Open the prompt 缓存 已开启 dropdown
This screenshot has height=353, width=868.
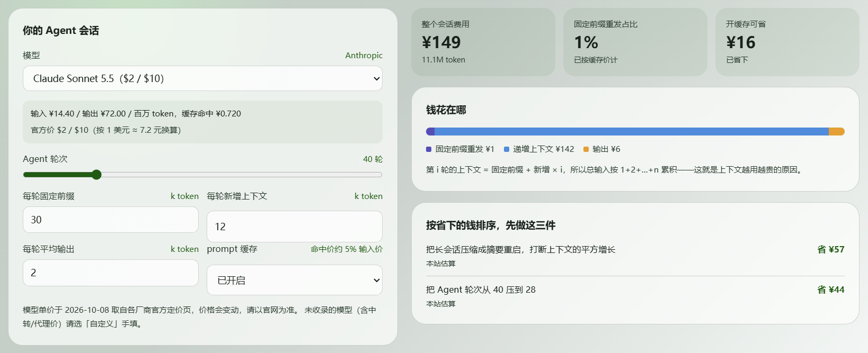pos(295,280)
